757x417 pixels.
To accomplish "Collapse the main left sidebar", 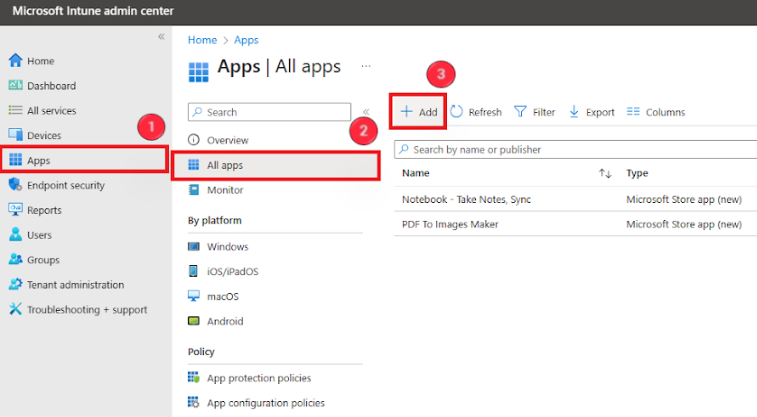I will (x=161, y=37).
